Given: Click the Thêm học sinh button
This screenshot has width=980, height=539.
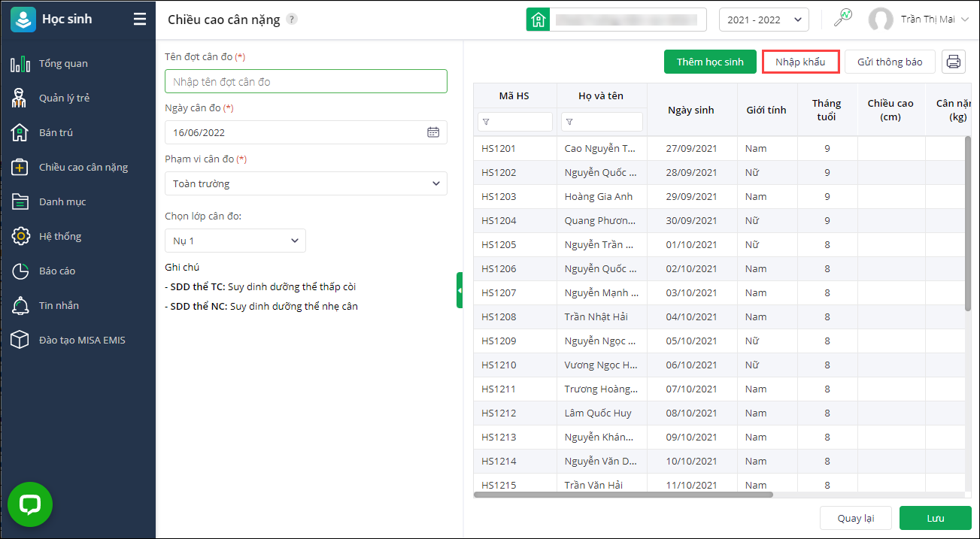Looking at the screenshot, I should point(710,62).
